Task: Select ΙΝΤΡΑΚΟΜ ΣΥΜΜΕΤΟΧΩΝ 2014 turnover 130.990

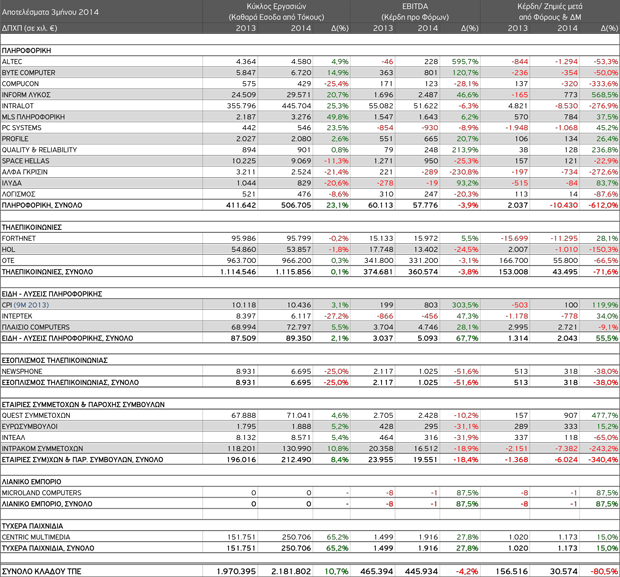Action: 297,448
